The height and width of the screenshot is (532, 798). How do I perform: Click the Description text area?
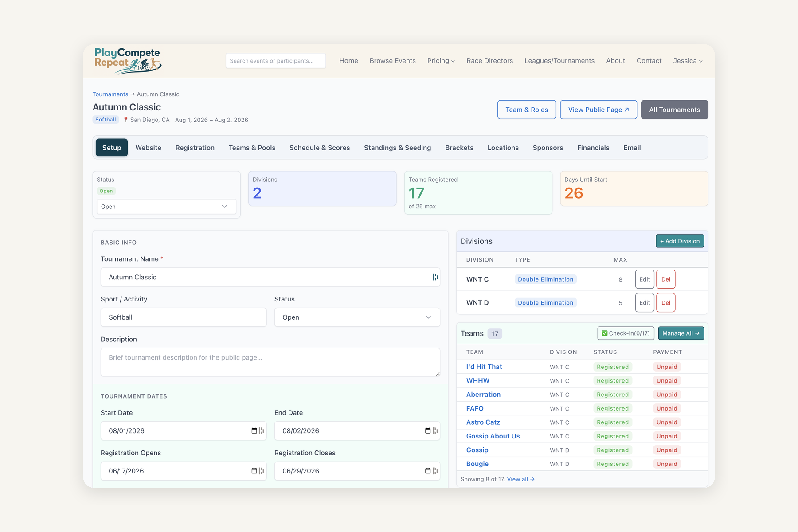270,362
